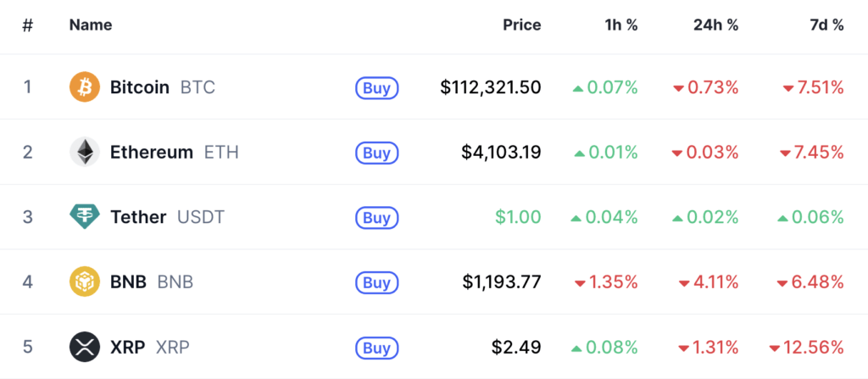Open the Ethereum name link
This screenshot has height=379, width=868.
152,153
